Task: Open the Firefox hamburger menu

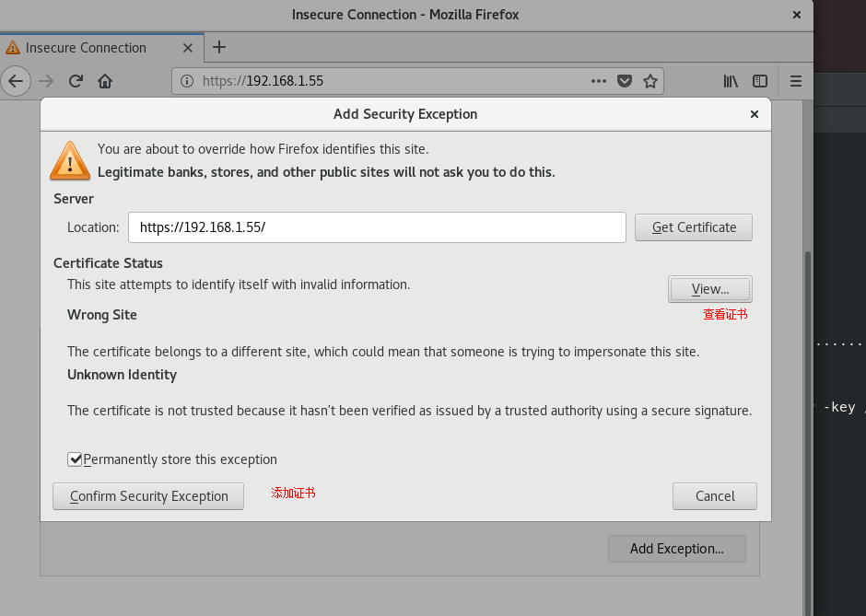Action: [796, 81]
